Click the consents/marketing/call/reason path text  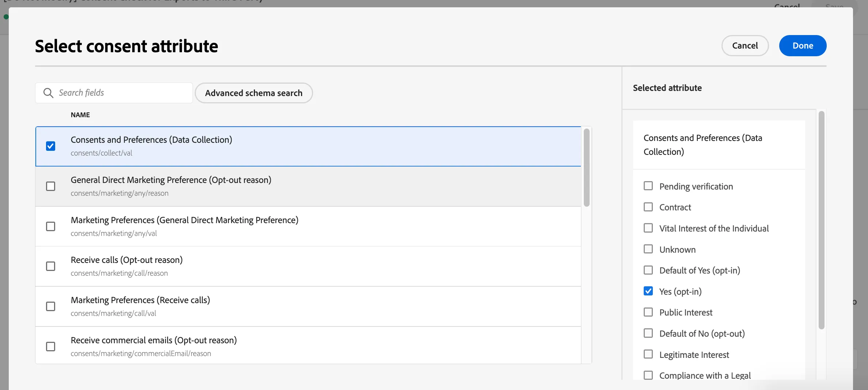click(x=119, y=273)
